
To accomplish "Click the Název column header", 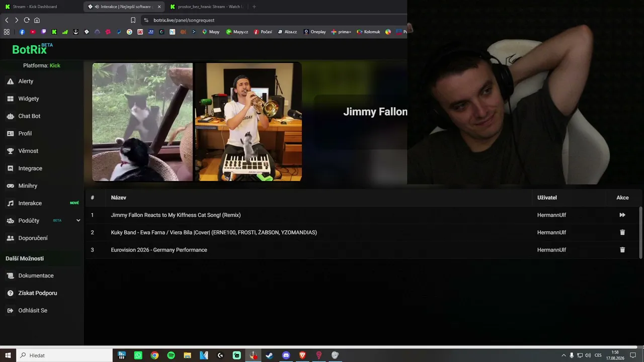I will pyautogui.click(x=119, y=198).
